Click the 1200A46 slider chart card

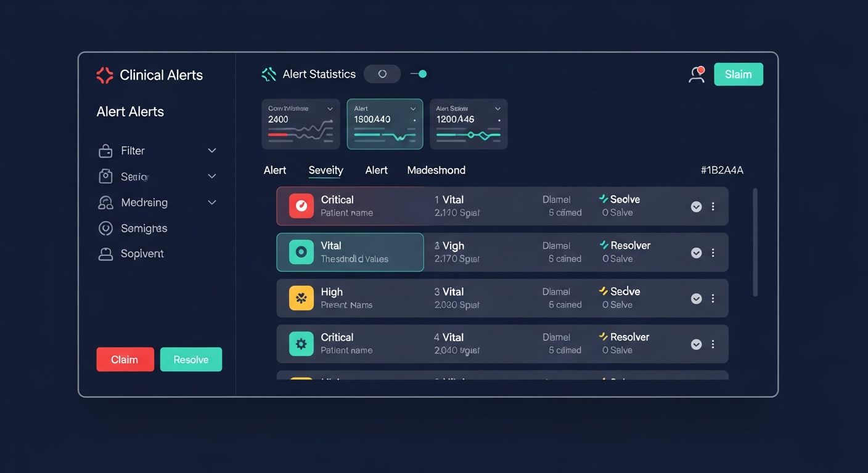pos(469,124)
